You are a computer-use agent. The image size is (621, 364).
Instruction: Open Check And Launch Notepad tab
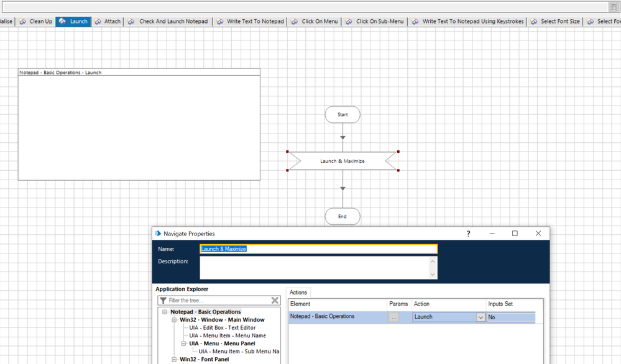point(168,21)
